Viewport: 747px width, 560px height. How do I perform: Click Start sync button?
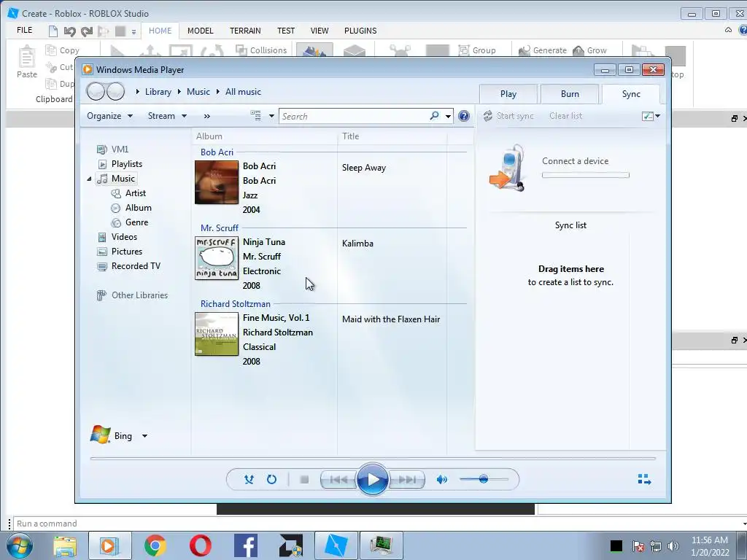[x=508, y=116]
